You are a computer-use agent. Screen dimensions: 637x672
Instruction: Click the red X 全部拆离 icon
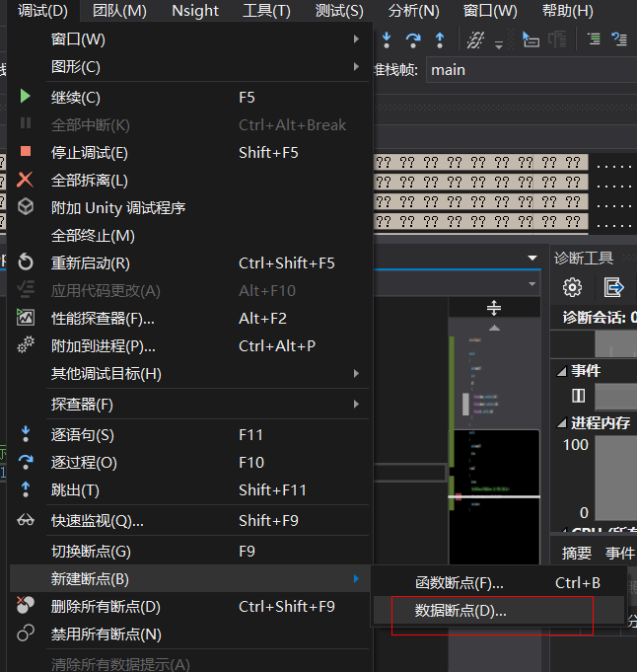25,180
